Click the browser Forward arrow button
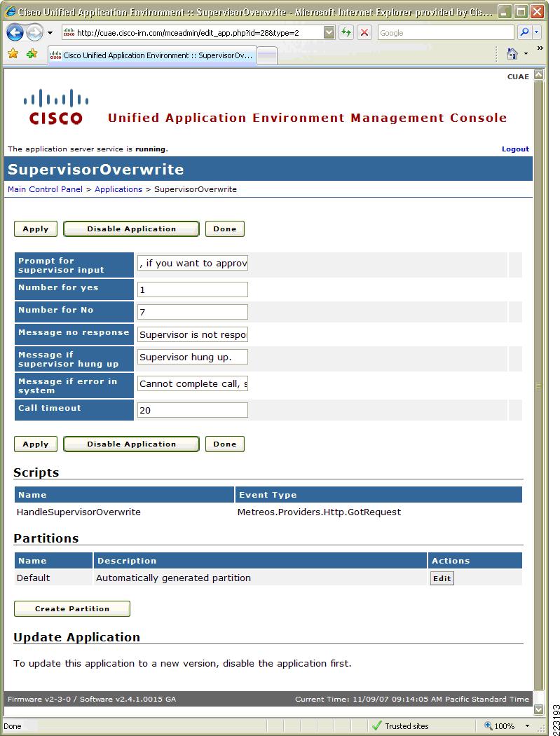The height and width of the screenshot is (736, 560). tap(34, 32)
